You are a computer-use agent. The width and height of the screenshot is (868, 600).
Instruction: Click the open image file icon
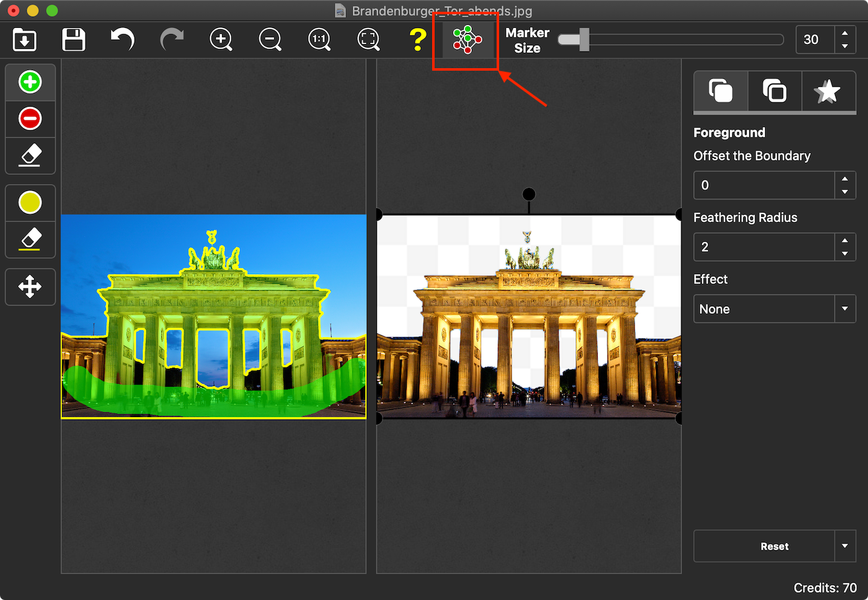coord(25,40)
